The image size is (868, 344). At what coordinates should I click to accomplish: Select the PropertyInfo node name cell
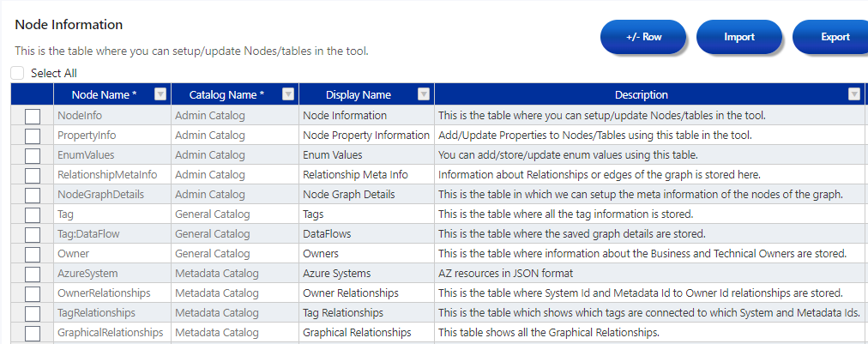[x=112, y=136]
